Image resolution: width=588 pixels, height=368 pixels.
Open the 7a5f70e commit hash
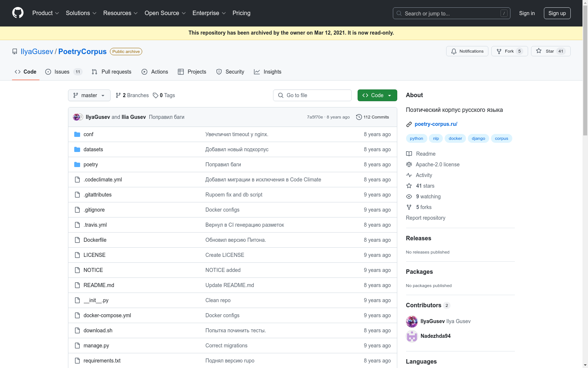tap(315, 117)
